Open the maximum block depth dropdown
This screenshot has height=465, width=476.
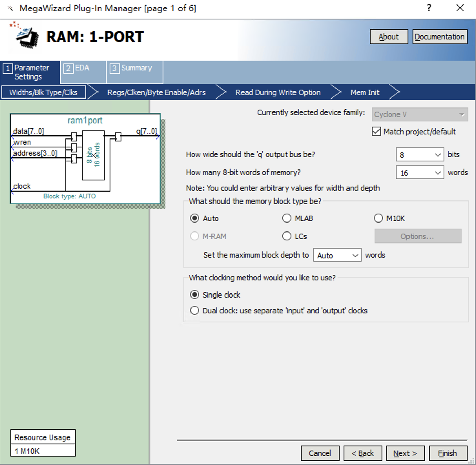pos(337,255)
